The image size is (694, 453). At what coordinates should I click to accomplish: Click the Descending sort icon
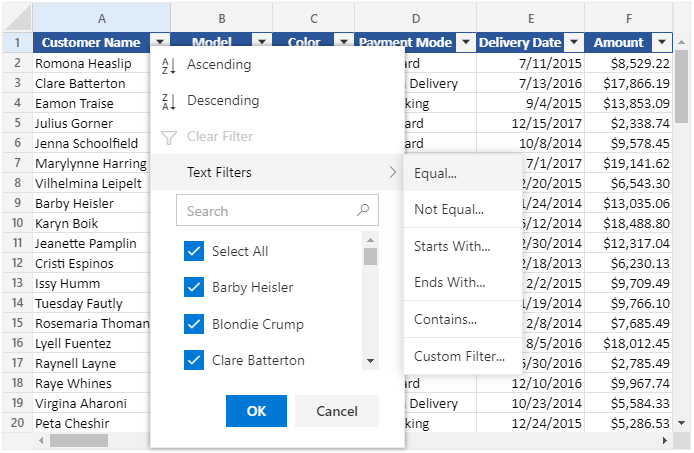(x=168, y=101)
